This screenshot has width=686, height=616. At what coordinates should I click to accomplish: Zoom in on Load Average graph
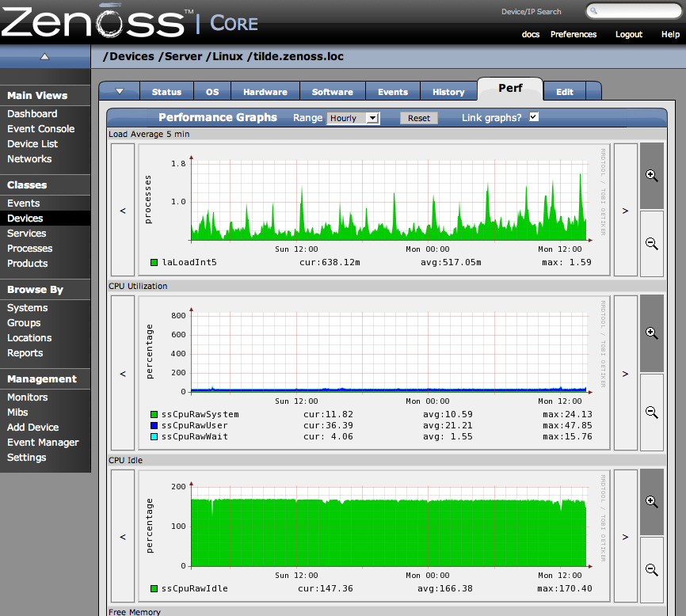tap(651, 176)
